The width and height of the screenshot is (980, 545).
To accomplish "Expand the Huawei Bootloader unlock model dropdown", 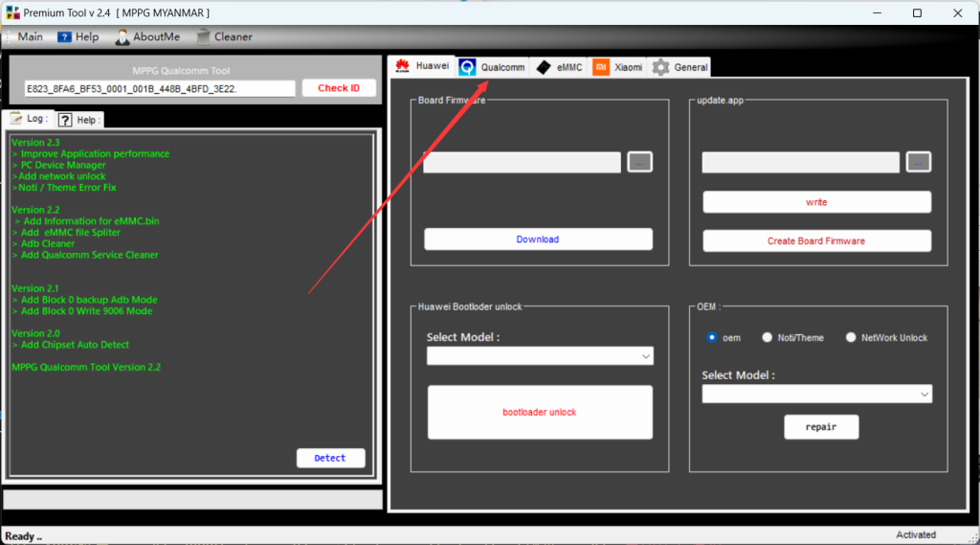I will (540, 356).
